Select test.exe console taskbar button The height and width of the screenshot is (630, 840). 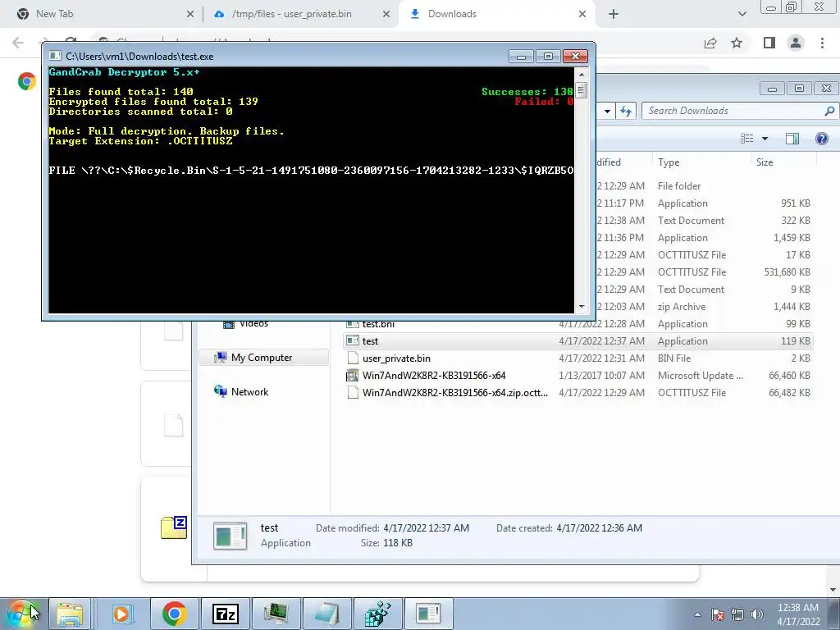(x=428, y=614)
